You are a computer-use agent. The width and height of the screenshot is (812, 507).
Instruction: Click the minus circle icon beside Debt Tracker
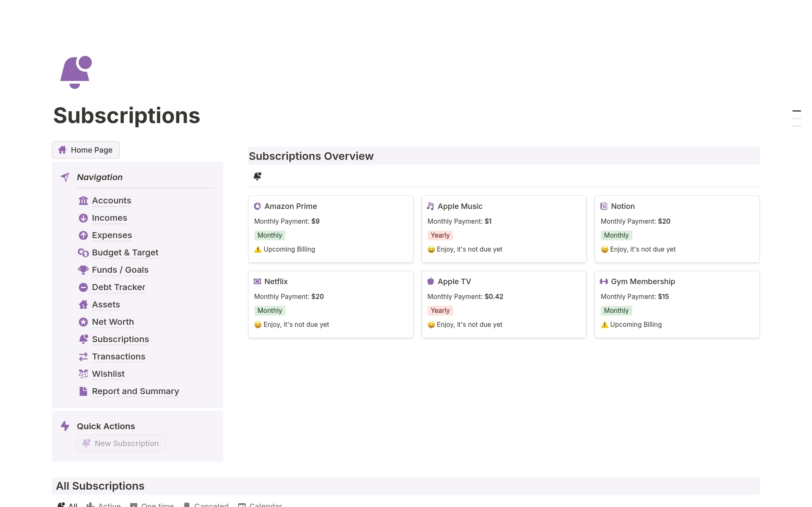click(83, 287)
